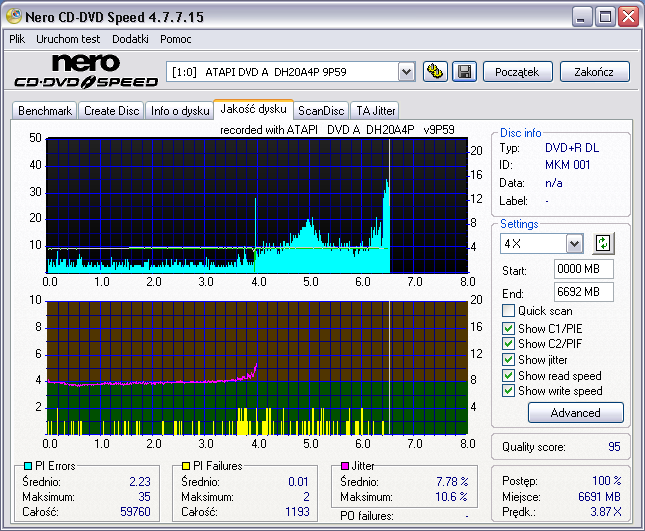This screenshot has height=531, width=645.
Task: Switch to the ScanDisc tab
Action: 321,111
